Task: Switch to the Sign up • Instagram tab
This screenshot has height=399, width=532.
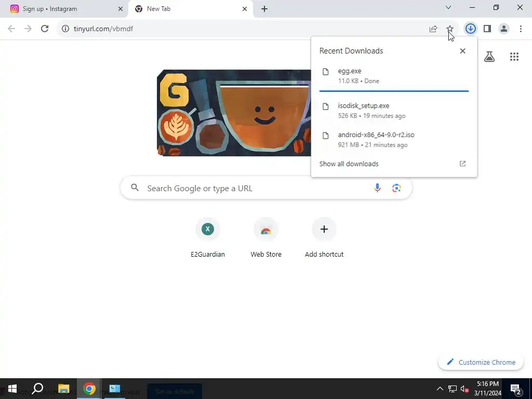Action: (64, 9)
